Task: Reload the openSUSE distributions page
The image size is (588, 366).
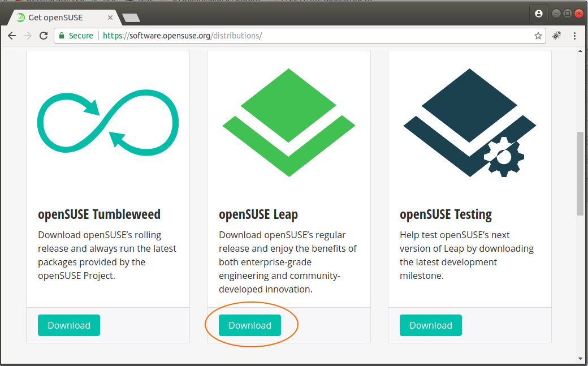Action: coord(44,36)
